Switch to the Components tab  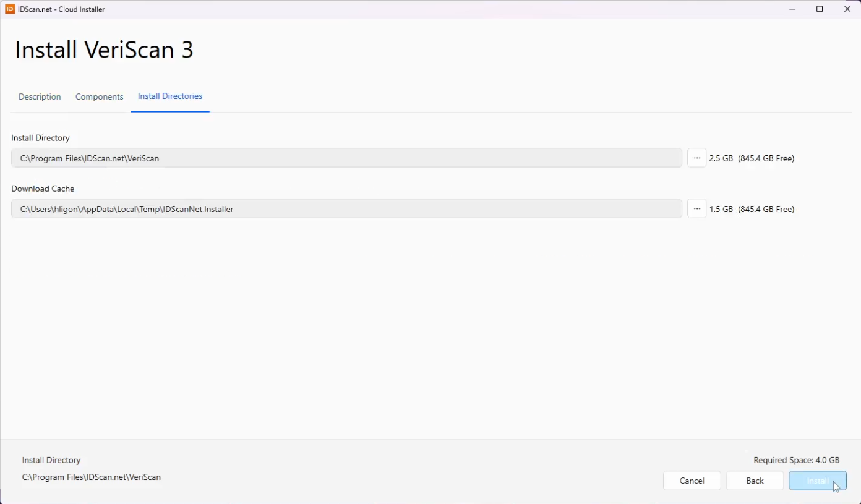pyautogui.click(x=100, y=96)
